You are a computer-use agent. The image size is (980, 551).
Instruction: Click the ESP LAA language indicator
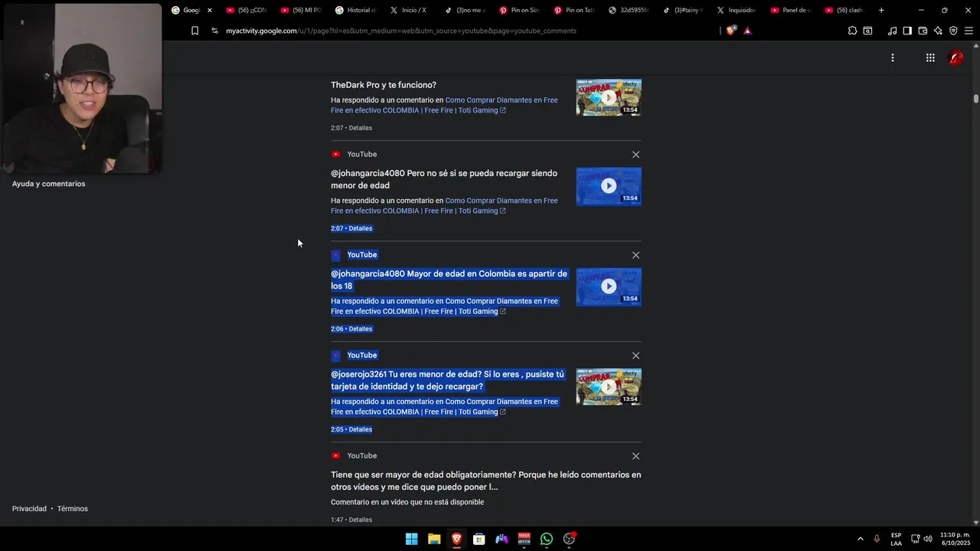click(x=896, y=539)
